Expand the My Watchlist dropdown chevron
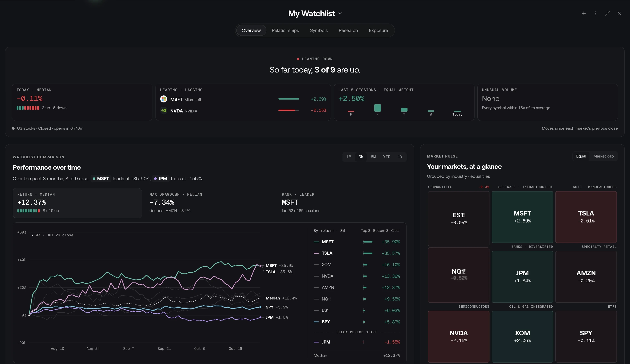 tap(340, 14)
